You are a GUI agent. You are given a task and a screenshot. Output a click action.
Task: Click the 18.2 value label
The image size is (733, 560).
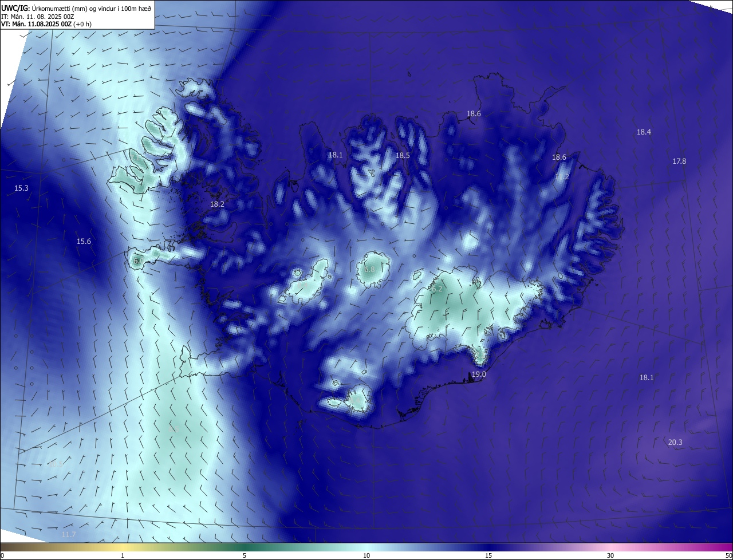(x=217, y=204)
